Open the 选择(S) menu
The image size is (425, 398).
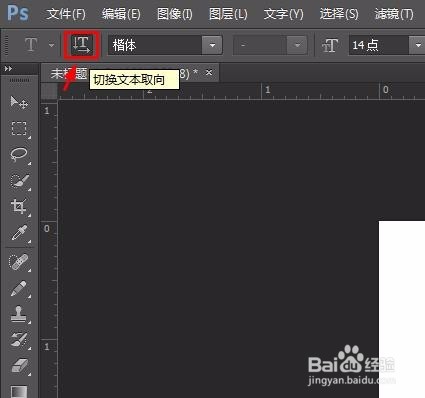coord(339,14)
